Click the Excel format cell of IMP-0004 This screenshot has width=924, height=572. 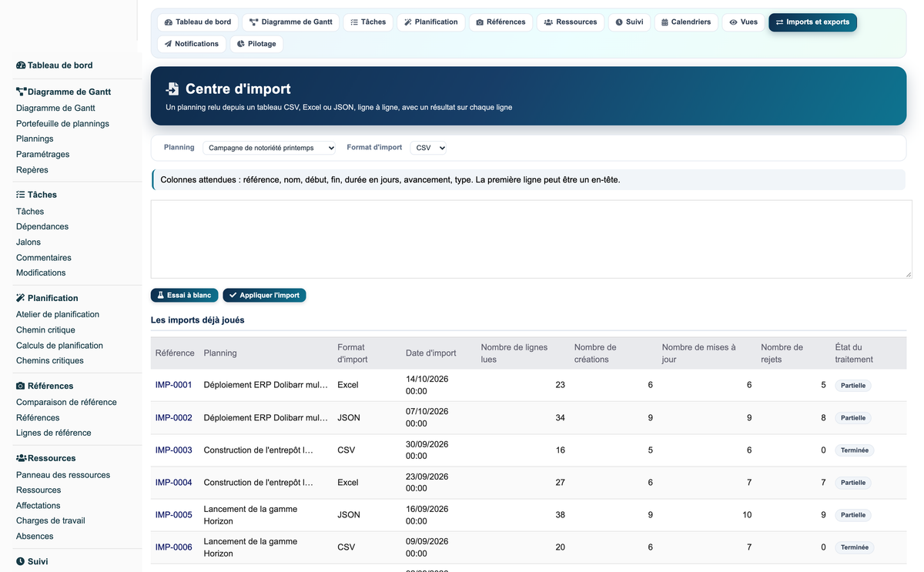click(348, 482)
